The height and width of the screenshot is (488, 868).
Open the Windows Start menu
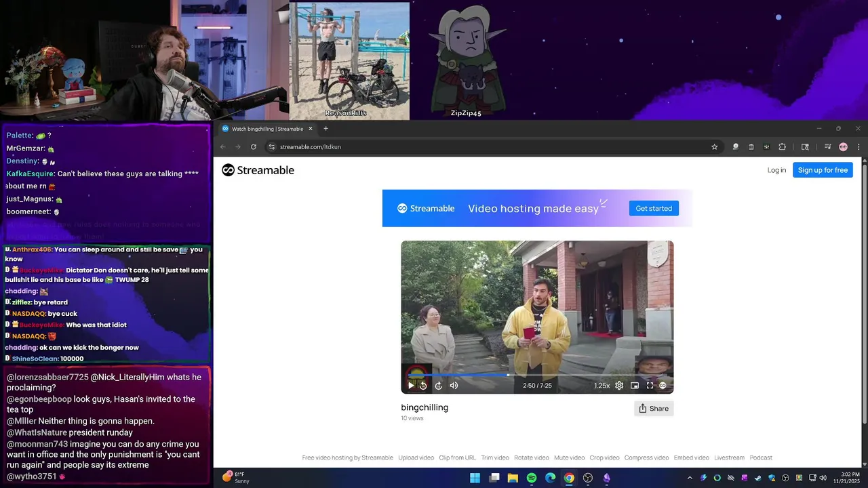click(x=475, y=478)
